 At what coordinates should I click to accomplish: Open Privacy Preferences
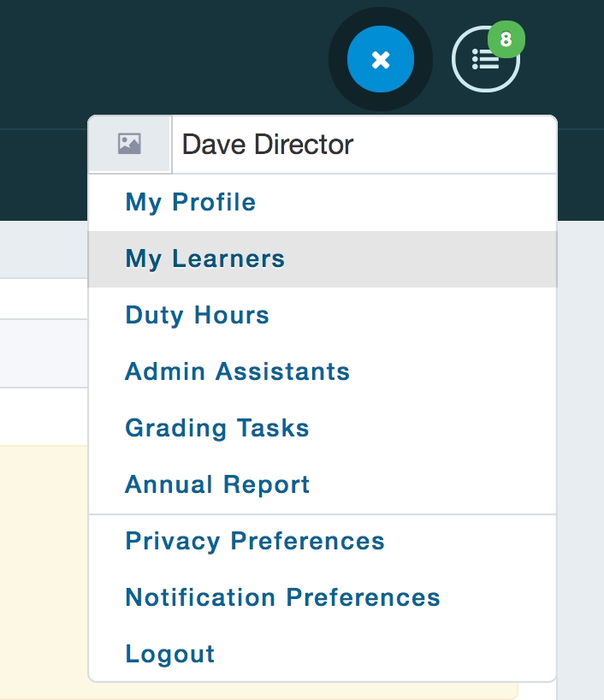[x=255, y=542]
